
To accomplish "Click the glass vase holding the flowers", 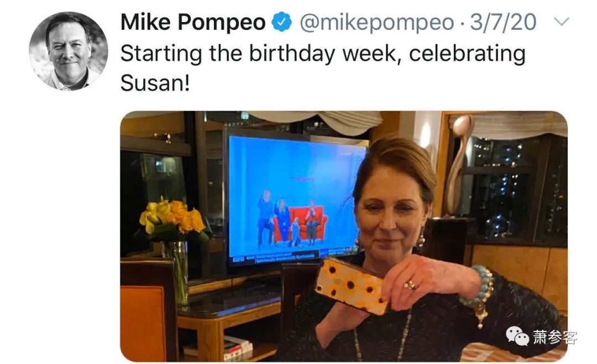I will (x=177, y=273).
